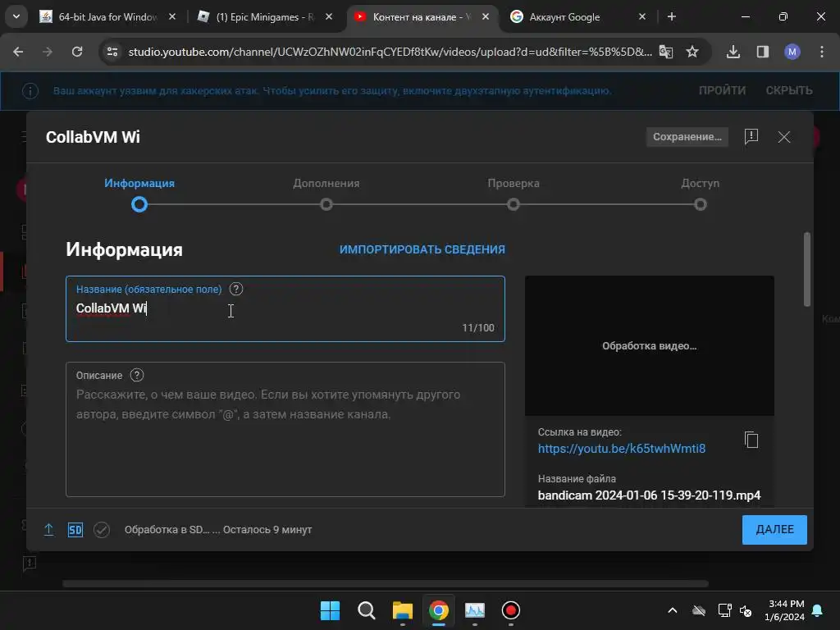Open a new browser tab
Image resolution: width=840 pixels, height=630 pixels.
click(672, 17)
